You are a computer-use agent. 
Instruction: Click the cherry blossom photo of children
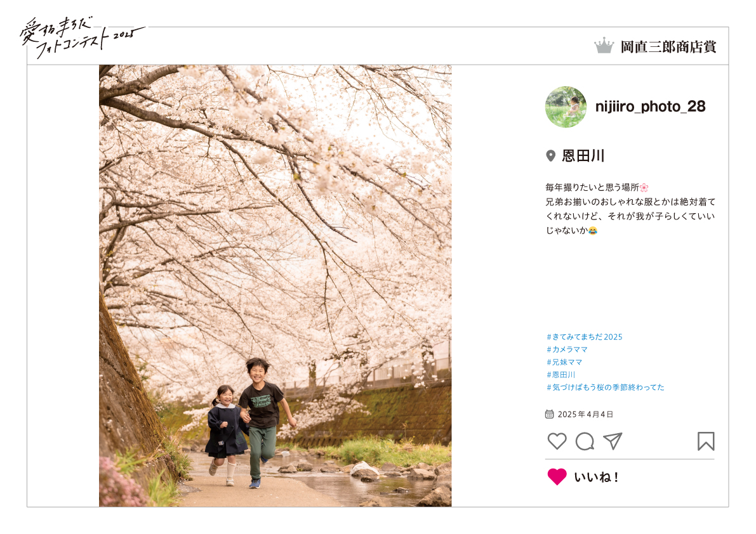275,285
